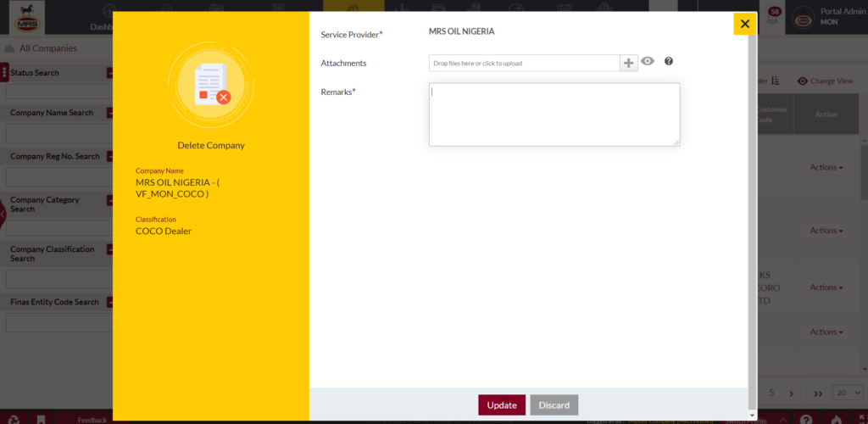Open the three-dot side handle menu
868x424 pixels.
coord(4,73)
